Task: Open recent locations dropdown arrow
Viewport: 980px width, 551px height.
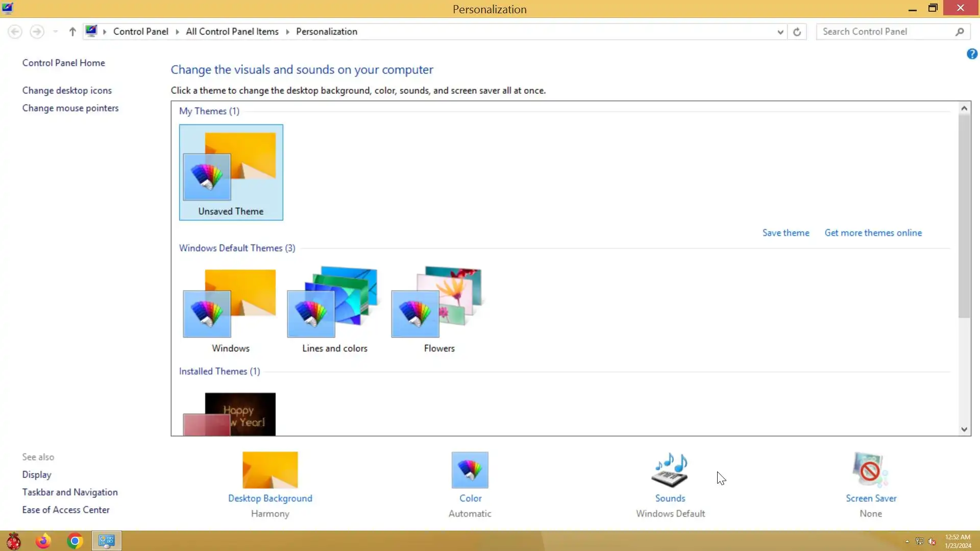Action: click(x=56, y=32)
